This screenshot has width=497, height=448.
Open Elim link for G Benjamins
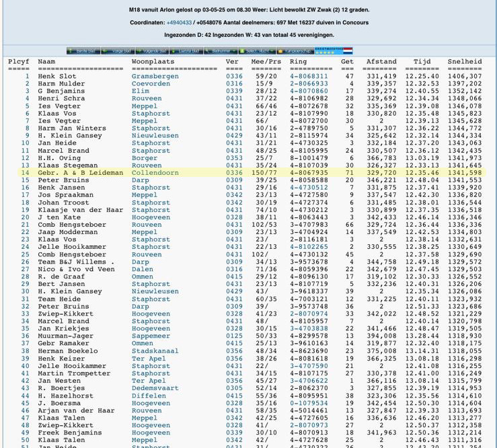coord(140,91)
